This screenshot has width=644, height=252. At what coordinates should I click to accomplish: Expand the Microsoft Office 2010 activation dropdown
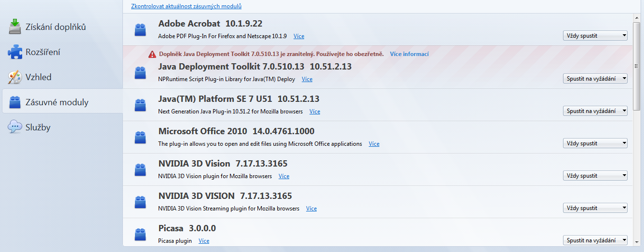[595, 143]
